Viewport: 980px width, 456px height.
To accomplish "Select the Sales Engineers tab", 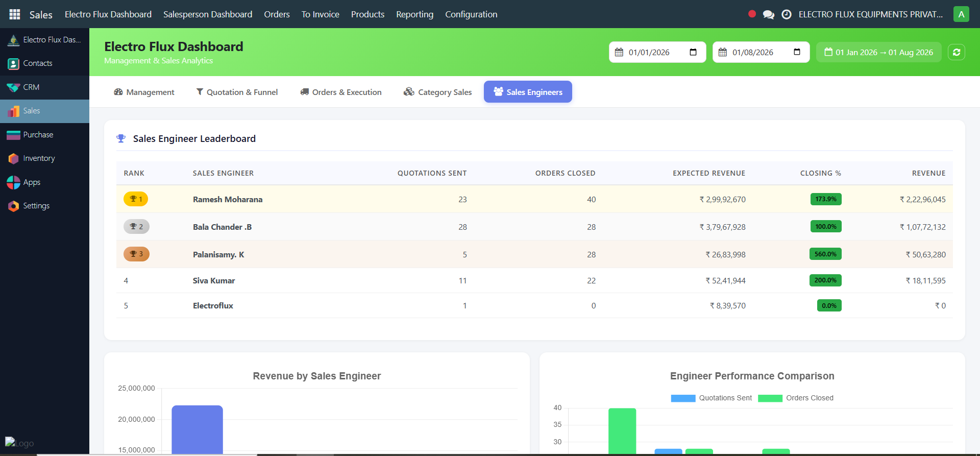I will point(528,92).
